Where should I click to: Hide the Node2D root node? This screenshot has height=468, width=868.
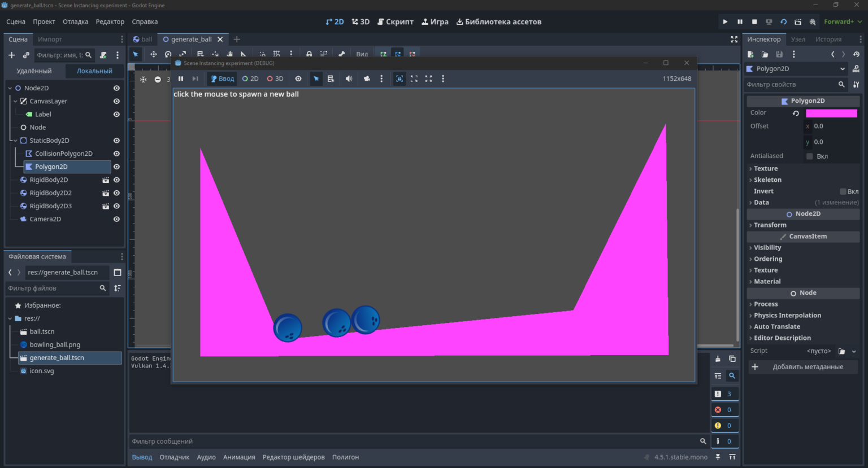[116, 88]
